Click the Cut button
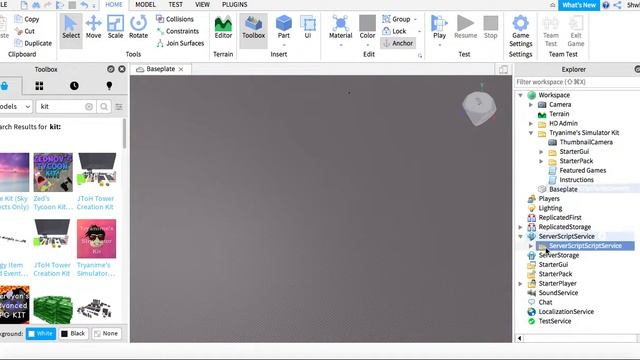 pyautogui.click(x=24, y=31)
